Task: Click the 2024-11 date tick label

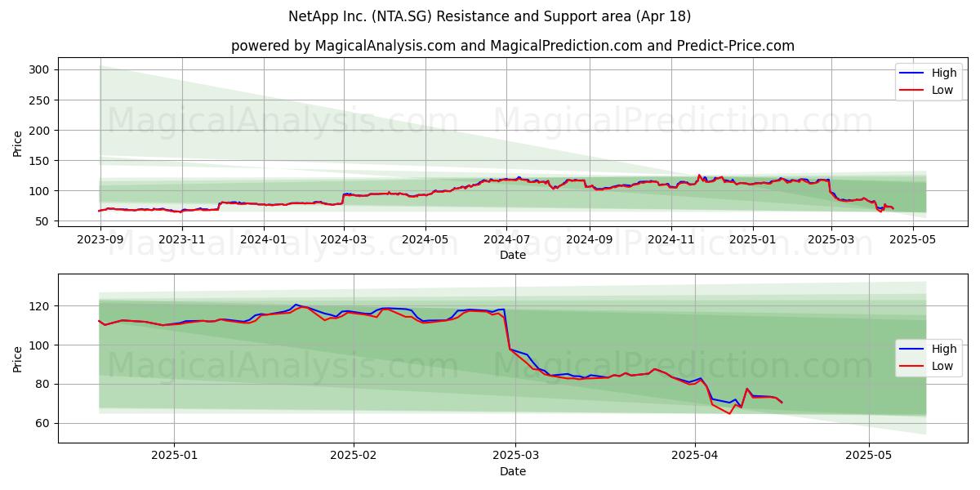Action: click(x=671, y=241)
